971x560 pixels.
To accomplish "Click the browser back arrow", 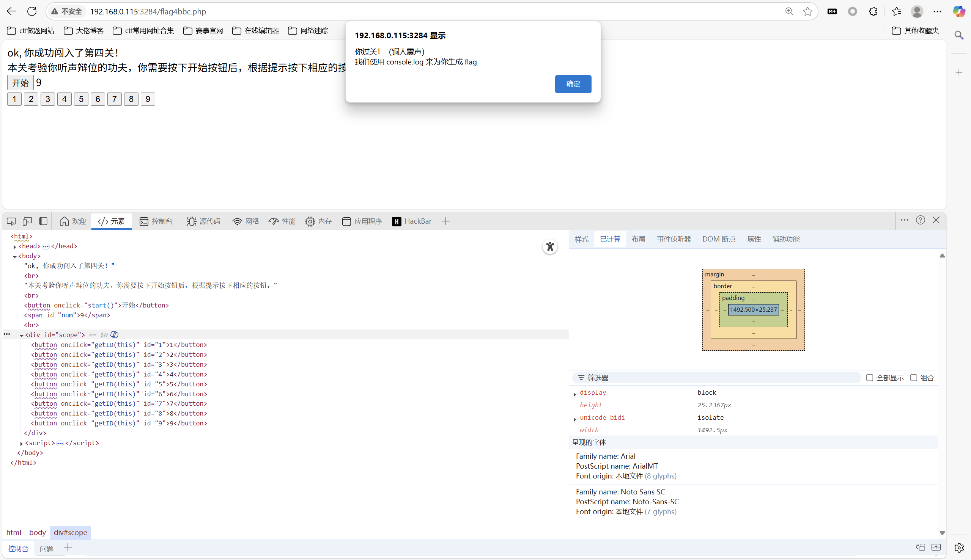I will click(11, 11).
